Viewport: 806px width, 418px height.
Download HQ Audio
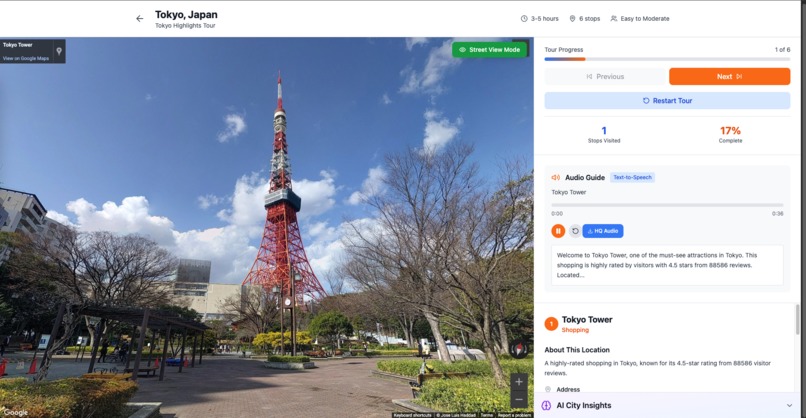coord(603,231)
